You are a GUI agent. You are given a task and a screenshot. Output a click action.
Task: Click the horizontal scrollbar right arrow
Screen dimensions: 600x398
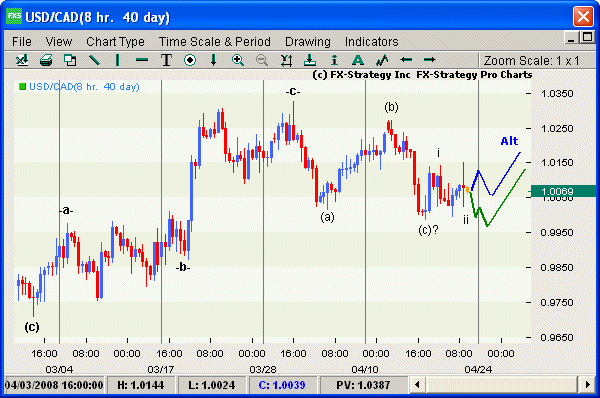588,384
